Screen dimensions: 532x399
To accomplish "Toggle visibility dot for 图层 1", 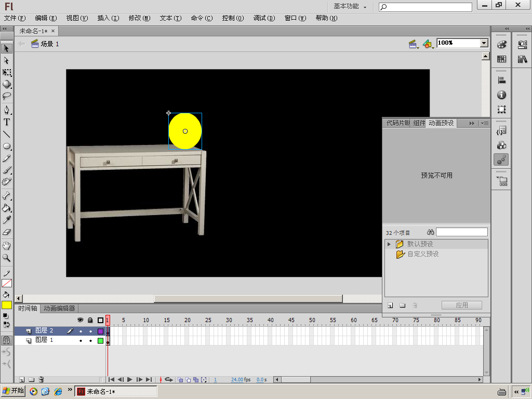I will coord(81,341).
